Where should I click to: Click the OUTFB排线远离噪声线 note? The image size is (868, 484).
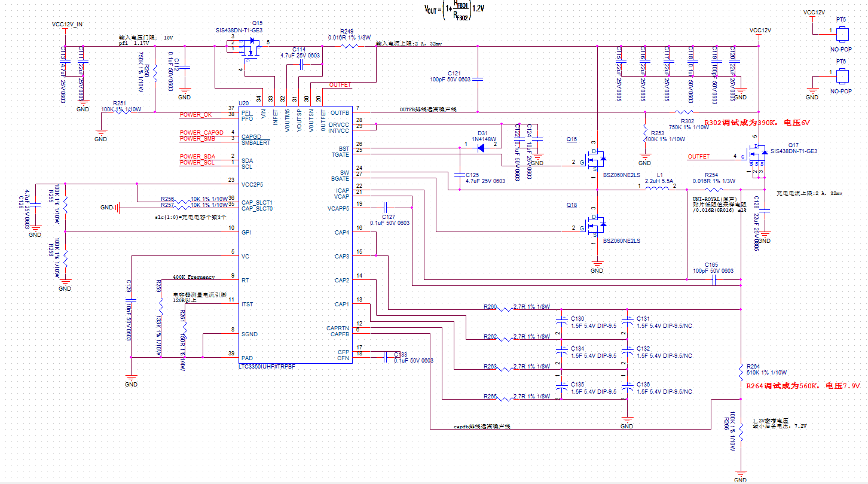(428, 109)
